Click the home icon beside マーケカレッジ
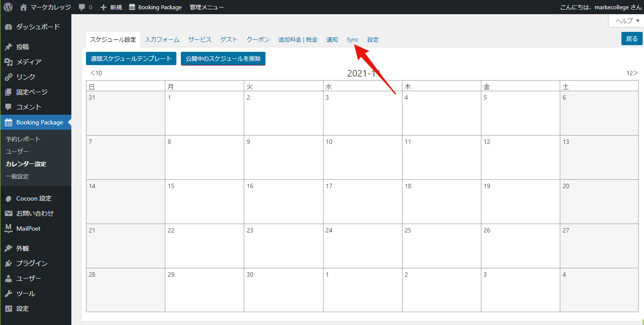 coord(23,7)
